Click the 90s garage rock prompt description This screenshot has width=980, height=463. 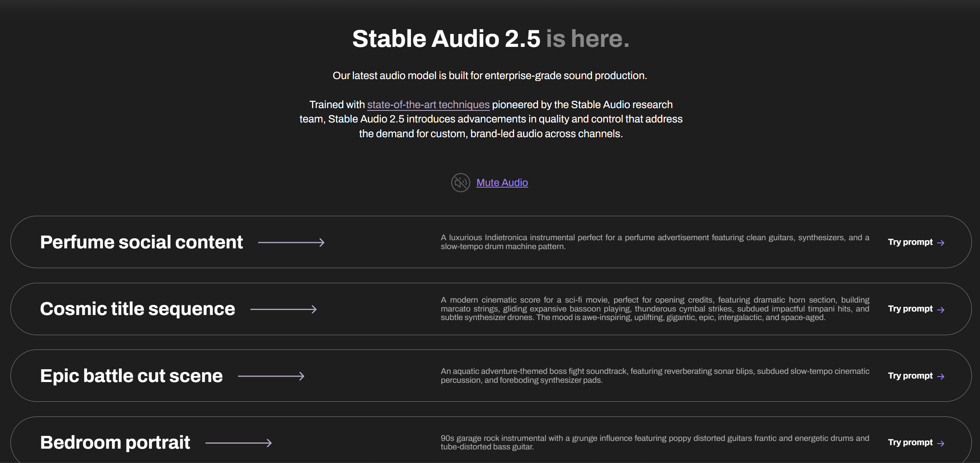655,442
